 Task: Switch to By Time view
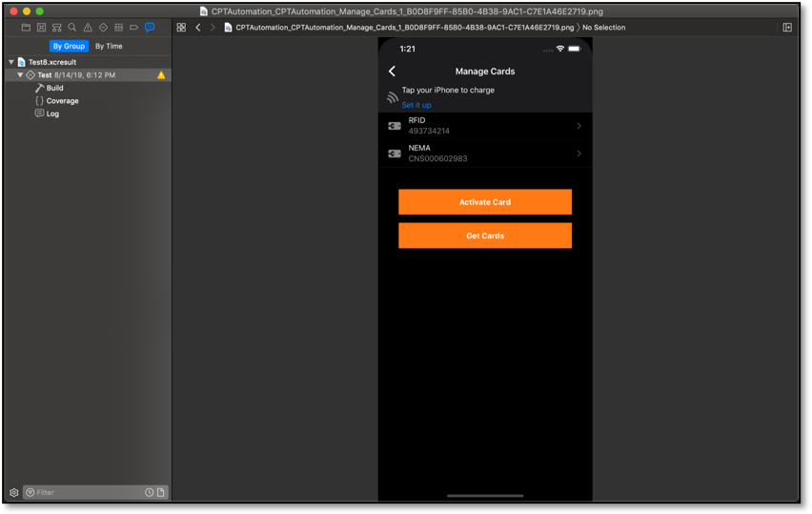point(109,46)
